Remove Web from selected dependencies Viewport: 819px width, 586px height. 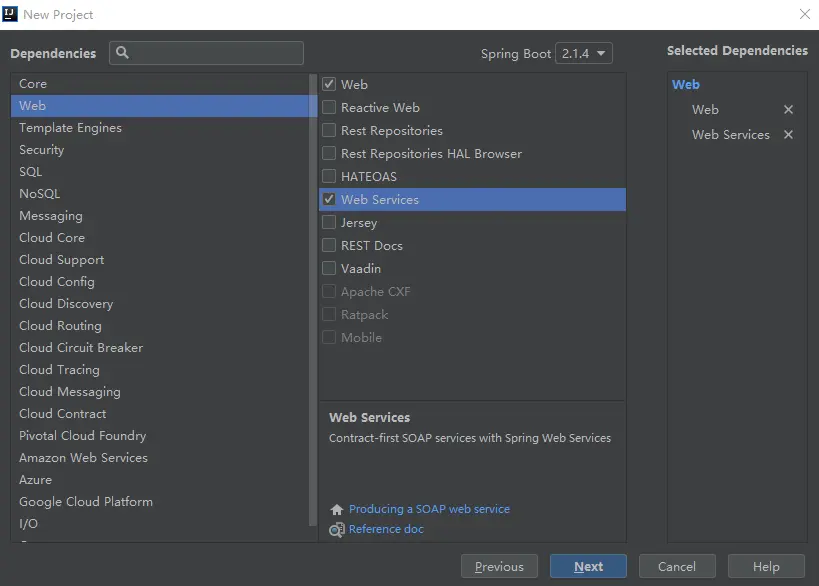tap(788, 110)
